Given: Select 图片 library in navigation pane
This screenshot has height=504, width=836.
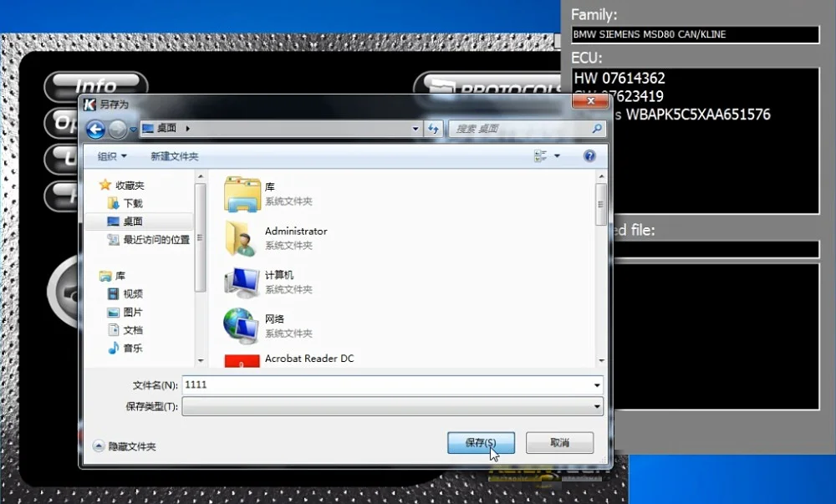Looking at the screenshot, I should [x=125, y=312].
